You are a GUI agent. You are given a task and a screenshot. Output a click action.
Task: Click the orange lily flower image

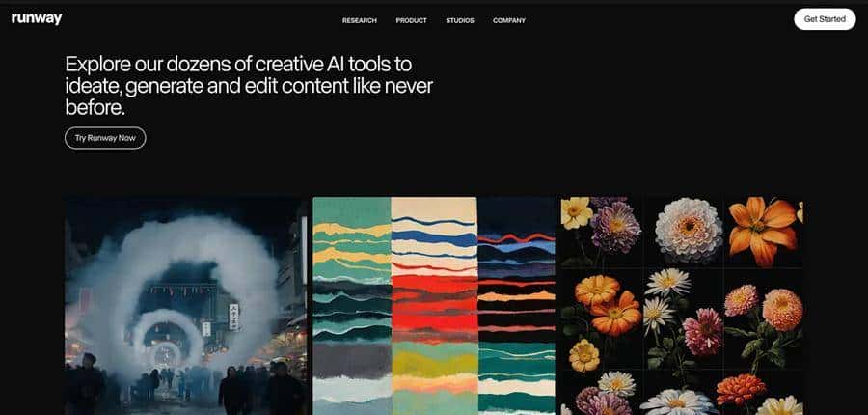pyautogui.click(x=762, y=232)
